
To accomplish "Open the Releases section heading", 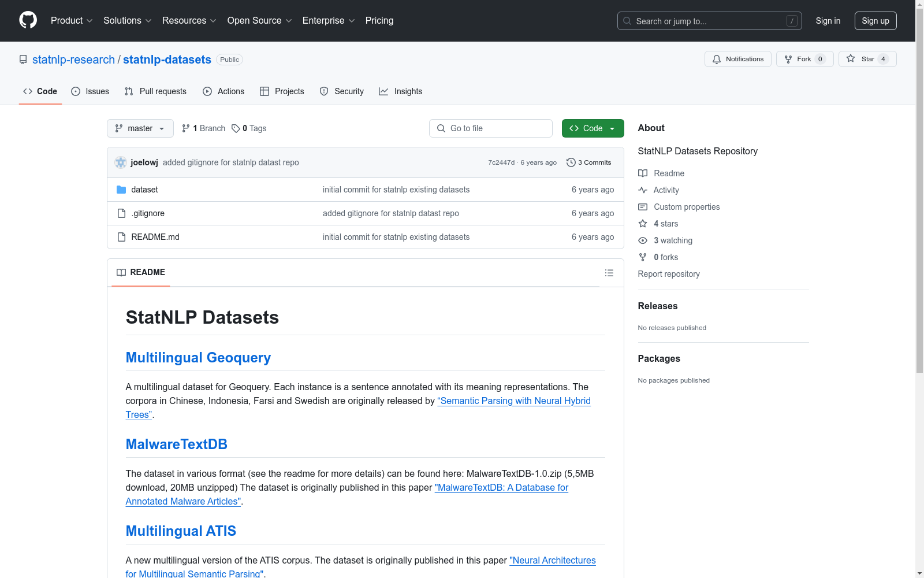I will 658,306.
